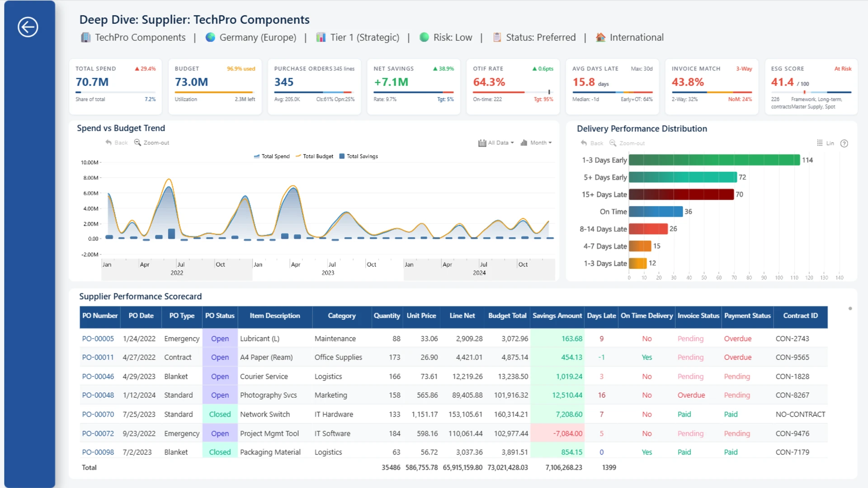Click the green risk indicator dot

pyautogui.click(x=424, y=38)
